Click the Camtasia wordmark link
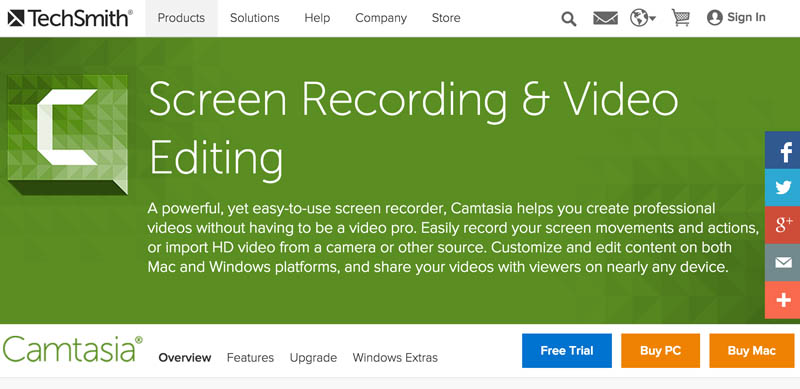 (73, 349)
